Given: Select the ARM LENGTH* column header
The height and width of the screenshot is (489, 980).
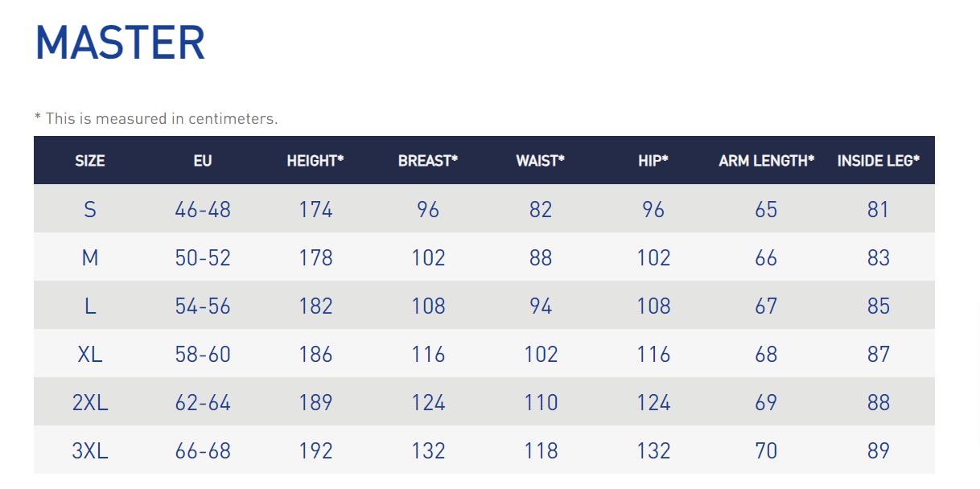Looking at the screenshot, I should (767, 161).
